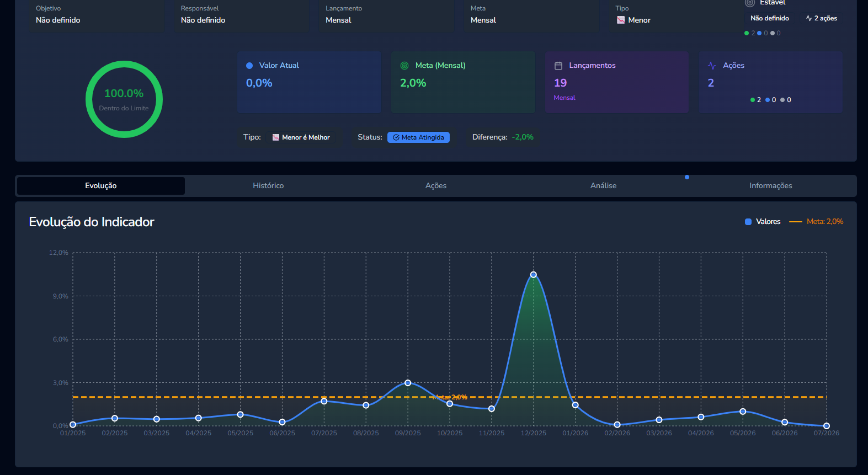868x475 pixels.
Task: Click the pulse icon beside 2 ações
Action: point(809,18)
